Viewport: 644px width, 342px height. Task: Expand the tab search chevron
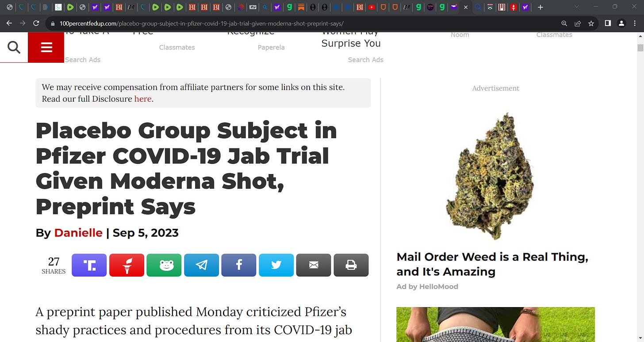576,7
